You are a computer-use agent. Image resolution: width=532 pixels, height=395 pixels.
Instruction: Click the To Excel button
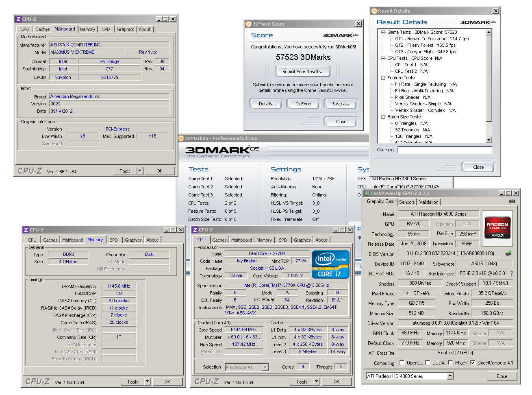click(304, 104)
